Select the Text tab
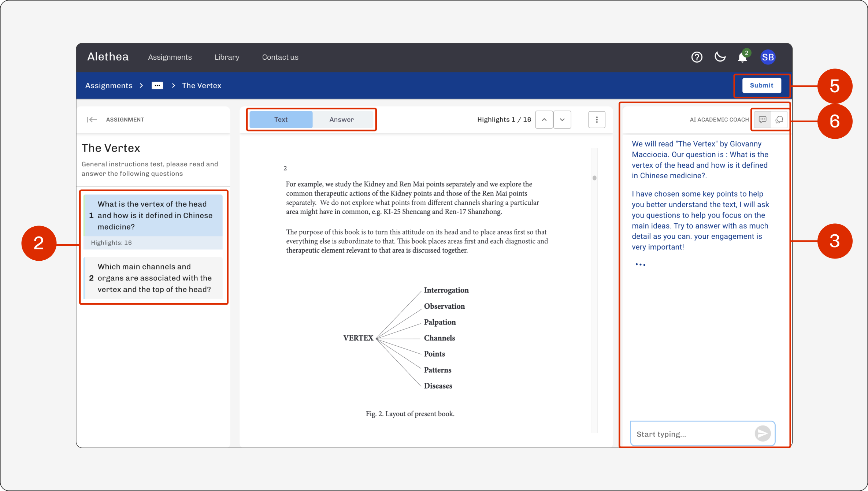The height and width of the screenshot is (491, 868). (x=281, y=119)
